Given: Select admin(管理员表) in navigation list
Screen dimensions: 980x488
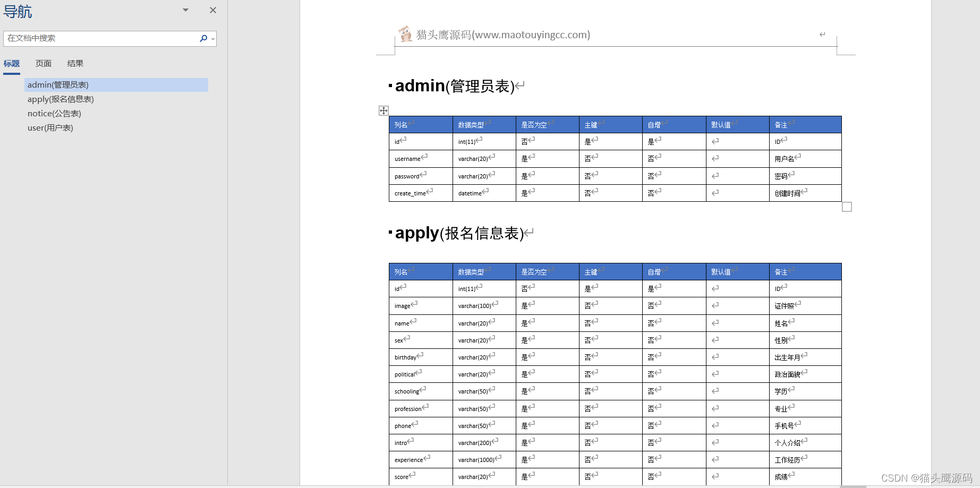Looking at the screenshot, I should coord(116,85).
